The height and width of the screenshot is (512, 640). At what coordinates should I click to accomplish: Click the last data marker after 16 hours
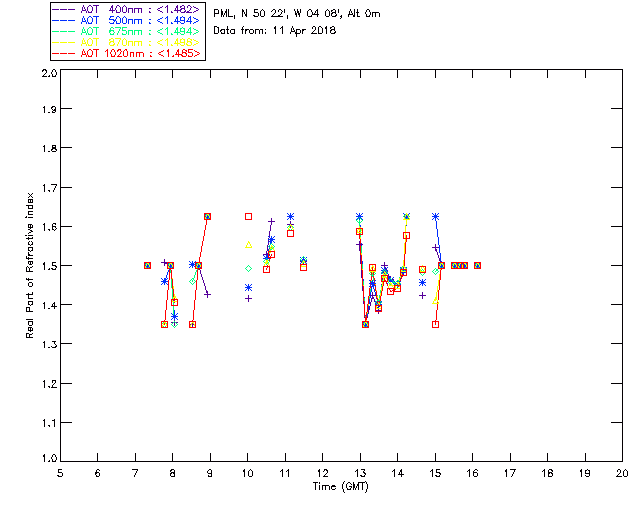[x=477, y=266]
